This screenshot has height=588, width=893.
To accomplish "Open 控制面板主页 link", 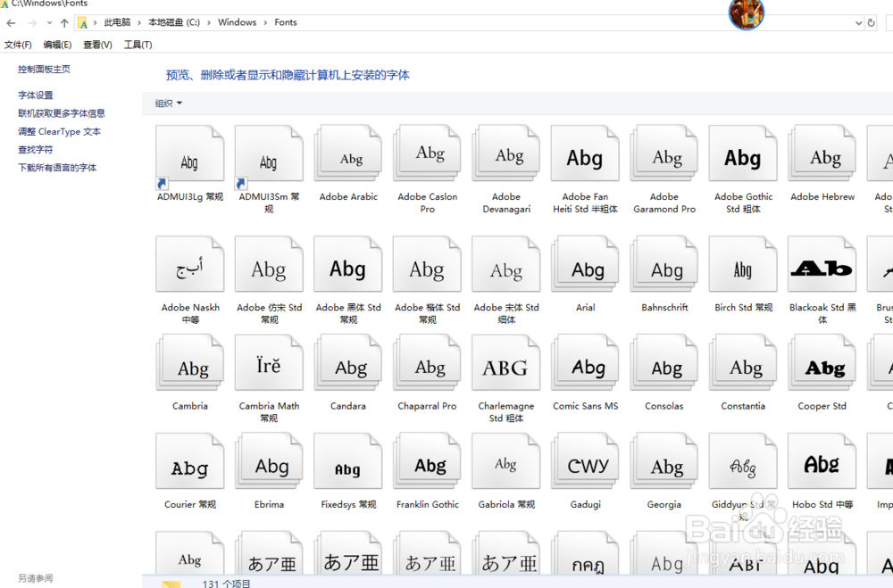I will (44, 69).
